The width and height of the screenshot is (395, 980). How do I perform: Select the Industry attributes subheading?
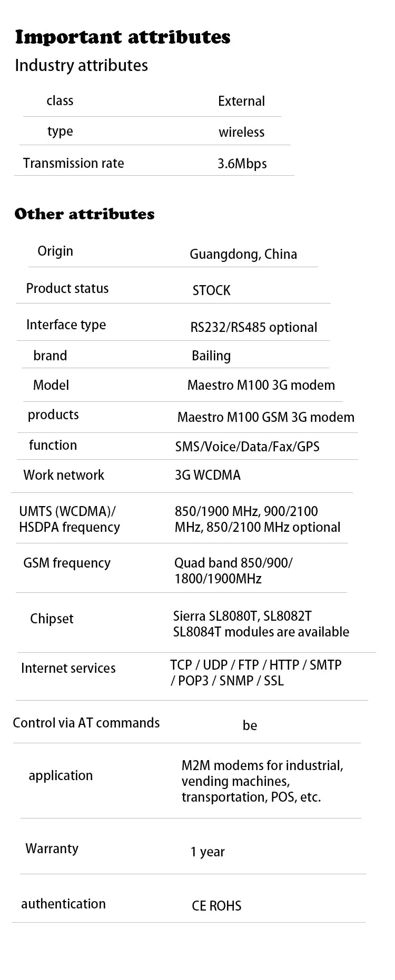[81, 66]
